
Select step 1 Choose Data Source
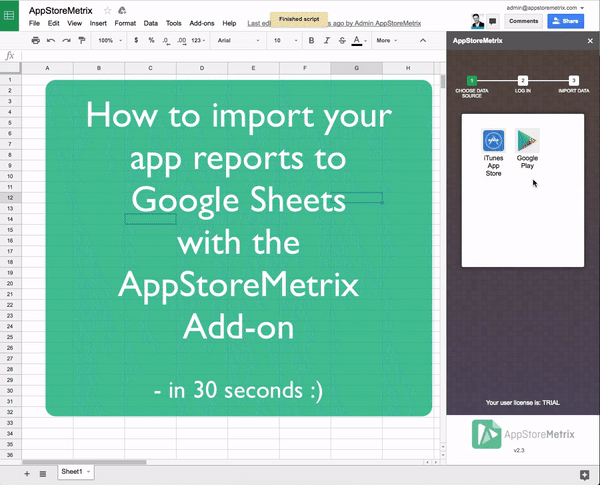(471, 87)
